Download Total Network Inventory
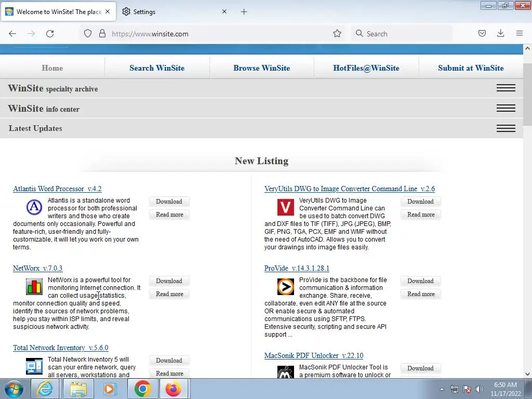The width and height of the screenshot is (532, 399). click(x=169, y=361)
